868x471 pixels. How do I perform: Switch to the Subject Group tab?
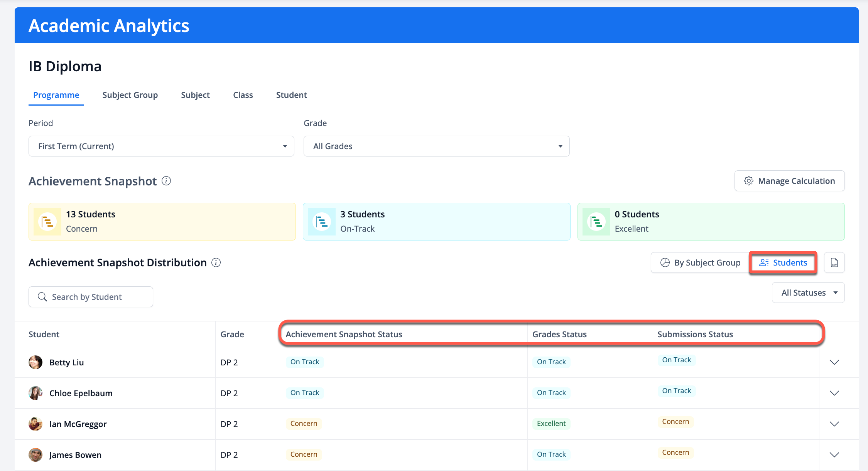[130, 95]
